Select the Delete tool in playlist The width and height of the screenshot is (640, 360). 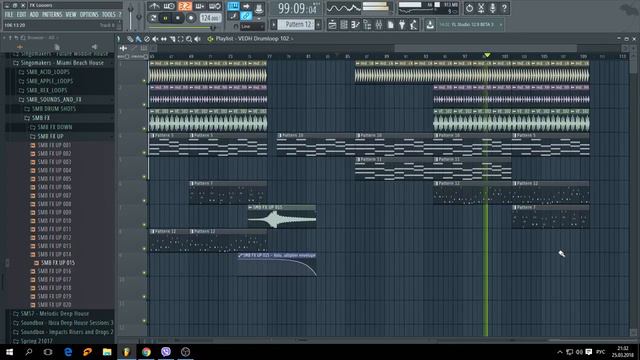pyautogui.click(x=147, y=39)
